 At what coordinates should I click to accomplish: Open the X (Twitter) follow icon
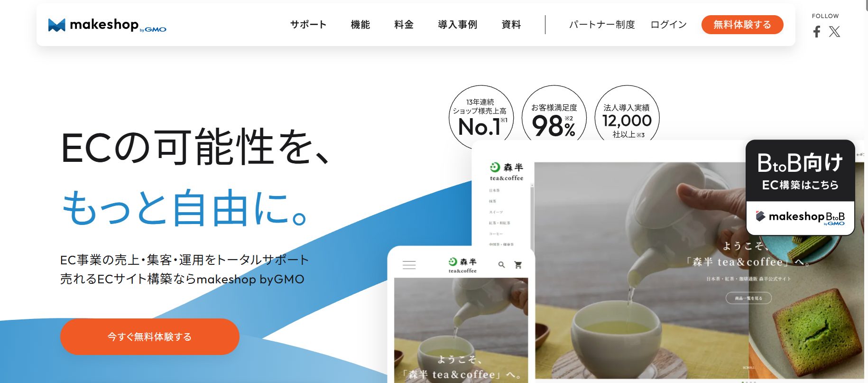(x=834, y=32)
